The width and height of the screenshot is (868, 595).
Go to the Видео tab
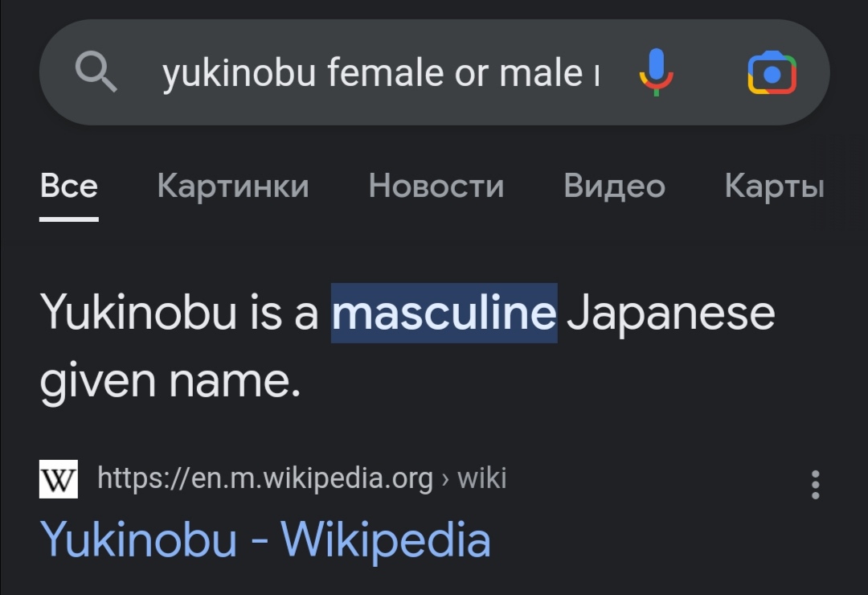pos(615,186)
